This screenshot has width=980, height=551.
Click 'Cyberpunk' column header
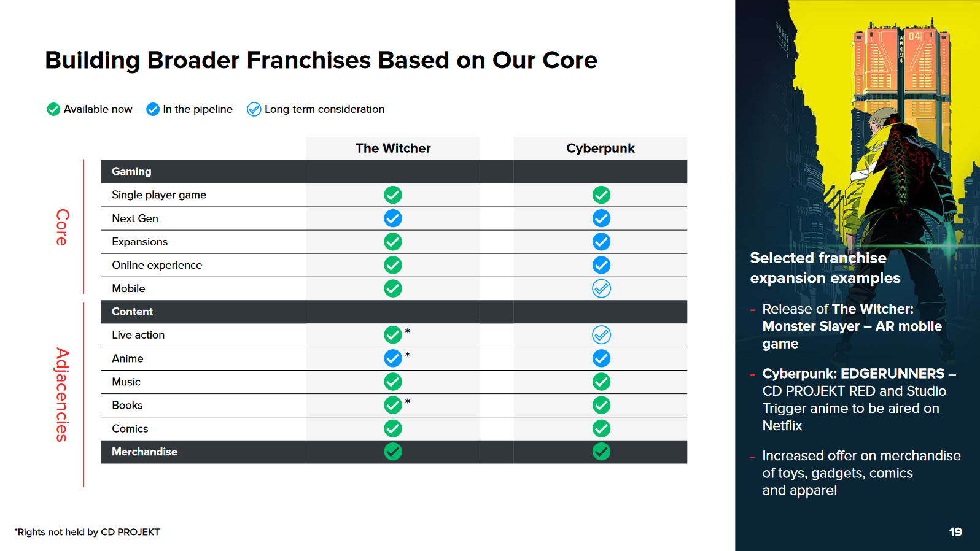click(x=601, y=148)
